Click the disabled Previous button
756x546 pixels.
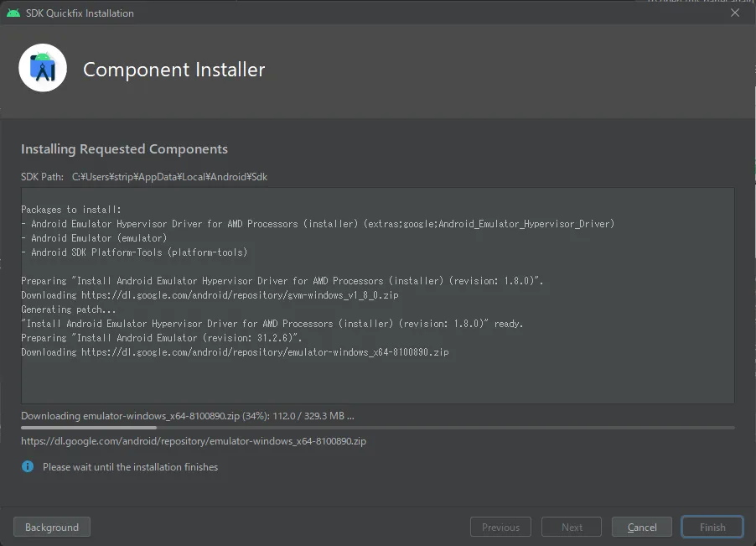[x=500, y=528]
